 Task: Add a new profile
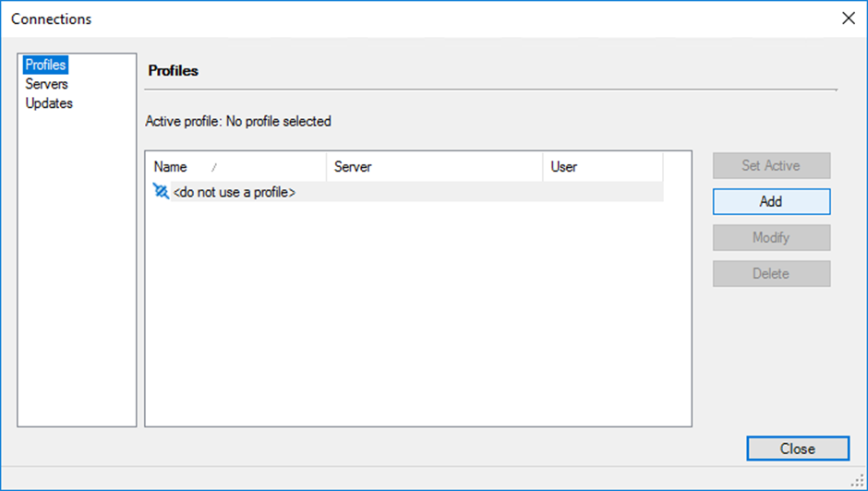[x=771, y=201]
